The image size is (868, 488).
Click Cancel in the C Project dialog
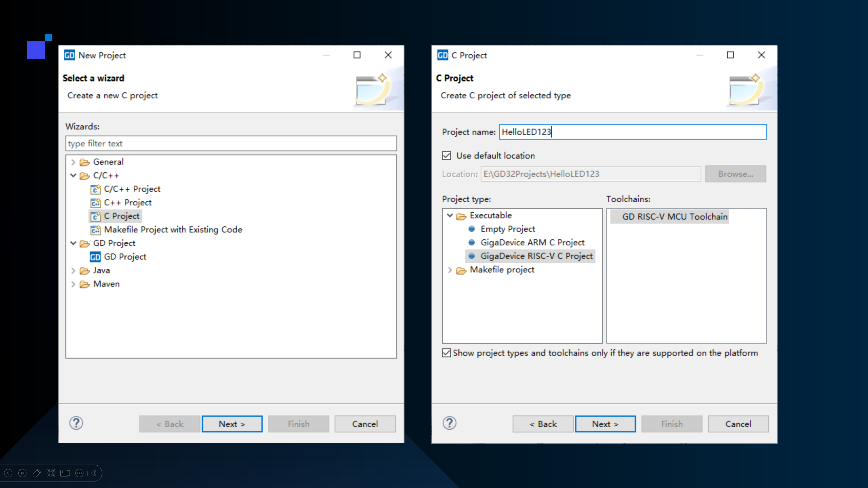pos(738,424)
